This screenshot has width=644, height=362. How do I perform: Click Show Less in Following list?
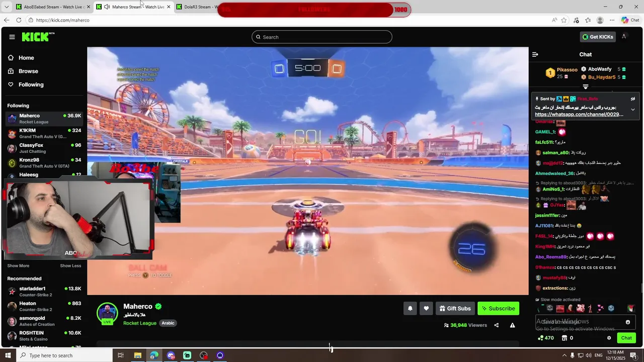pyautogui.click(x=70, y=265)
